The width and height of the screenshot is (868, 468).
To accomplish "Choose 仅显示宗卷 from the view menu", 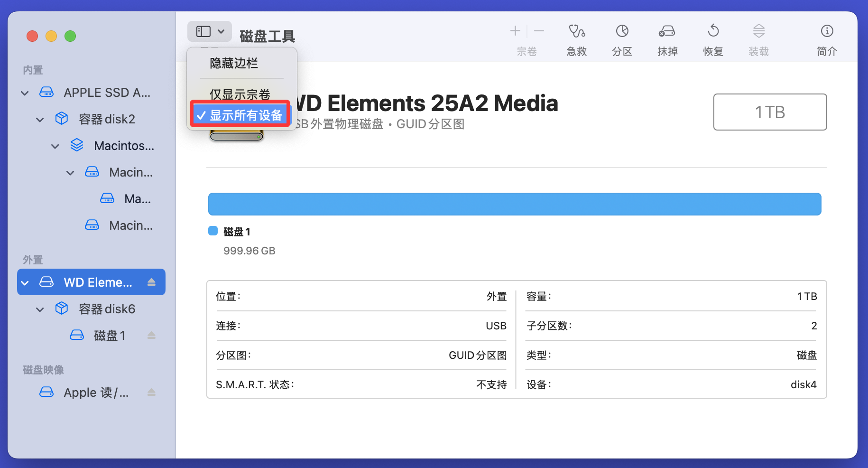I will [x=239, y=94].
